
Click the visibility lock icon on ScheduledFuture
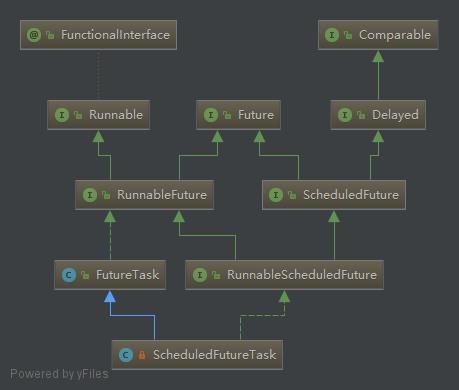tap(292, 195)
